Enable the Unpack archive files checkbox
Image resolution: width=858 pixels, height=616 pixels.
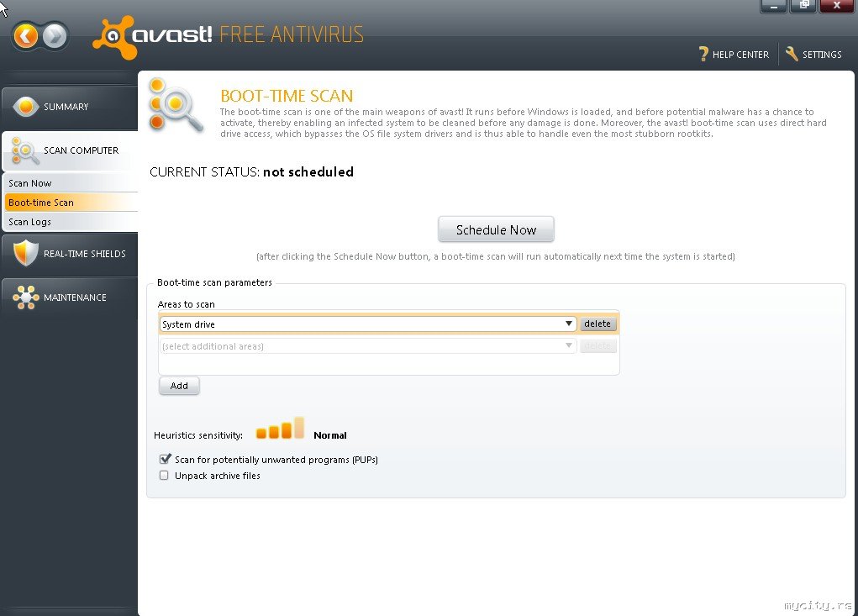[164, 476]
